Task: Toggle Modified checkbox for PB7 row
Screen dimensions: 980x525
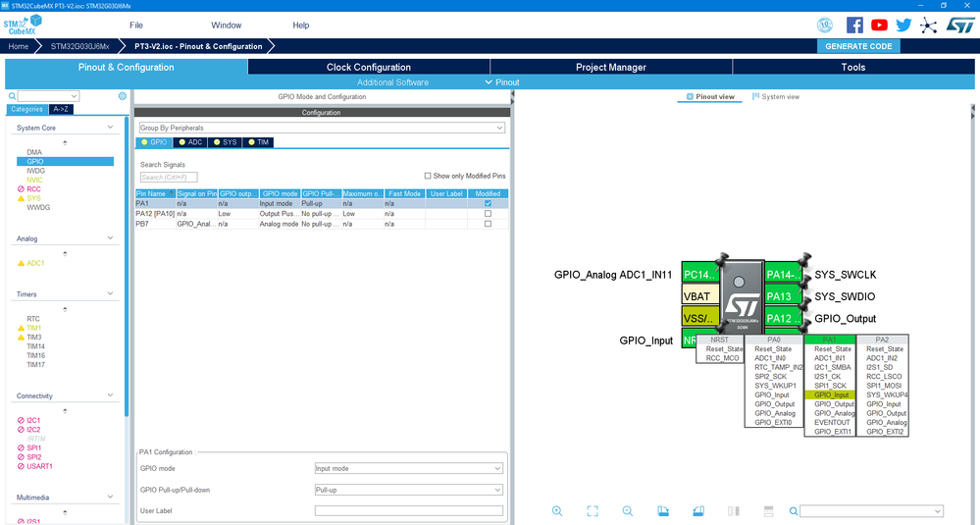Action: [x=489, y=223]
